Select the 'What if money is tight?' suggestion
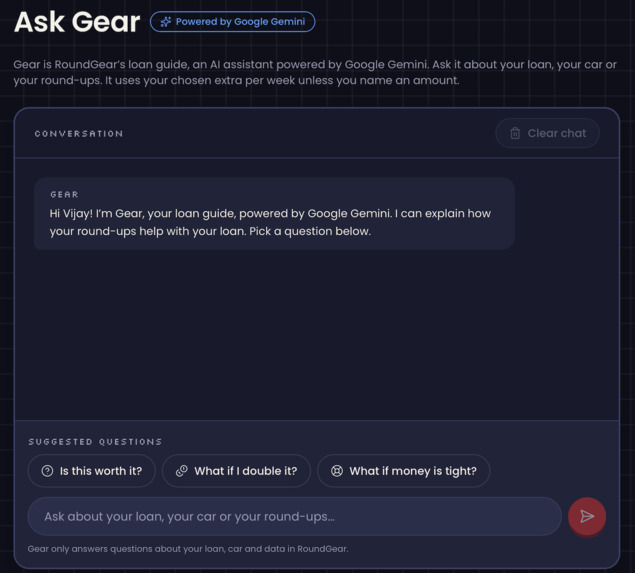Screen dimensions: 635x573 tap(404, 471)
